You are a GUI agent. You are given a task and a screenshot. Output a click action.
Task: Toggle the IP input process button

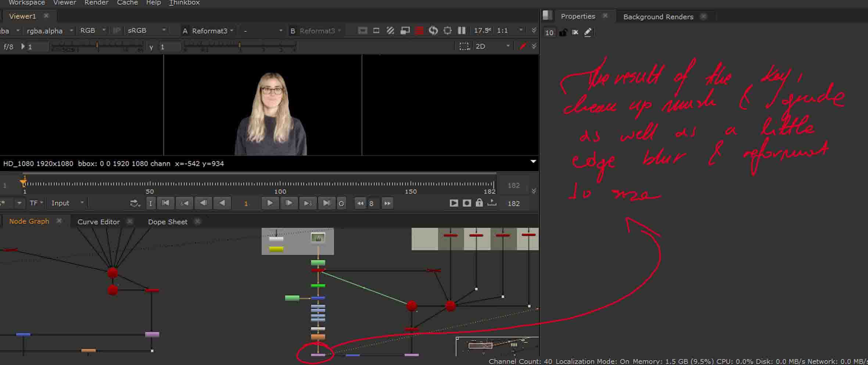coord(117,31)
